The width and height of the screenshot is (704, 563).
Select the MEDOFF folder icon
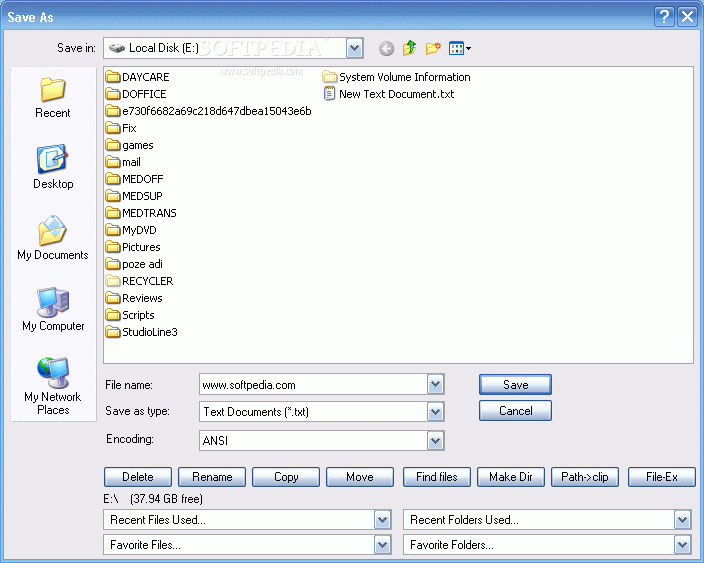113,179
